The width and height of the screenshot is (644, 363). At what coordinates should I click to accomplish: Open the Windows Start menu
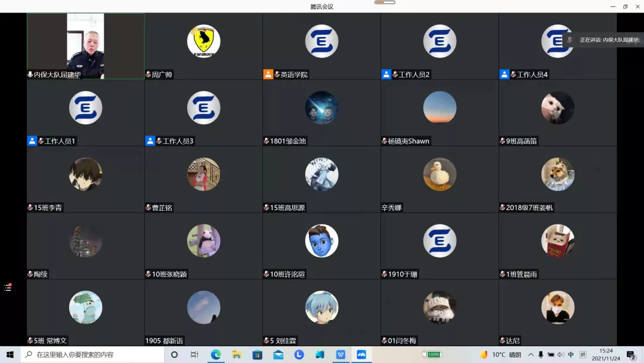10,355
